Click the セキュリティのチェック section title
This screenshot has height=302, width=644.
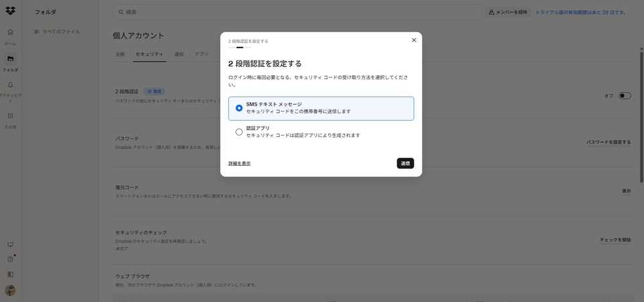(142, 233)
